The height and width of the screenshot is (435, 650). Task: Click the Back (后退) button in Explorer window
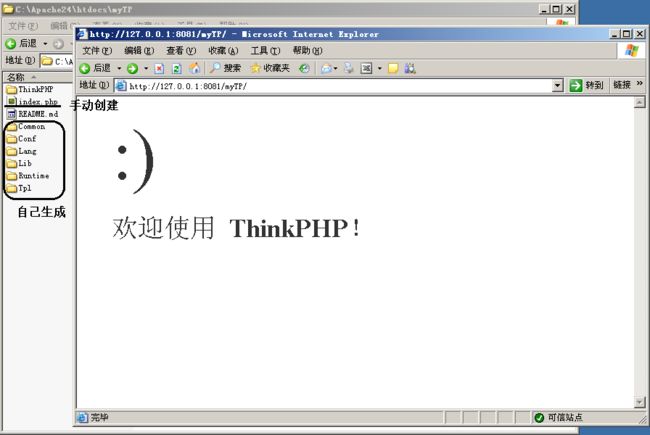pos(21,43)
